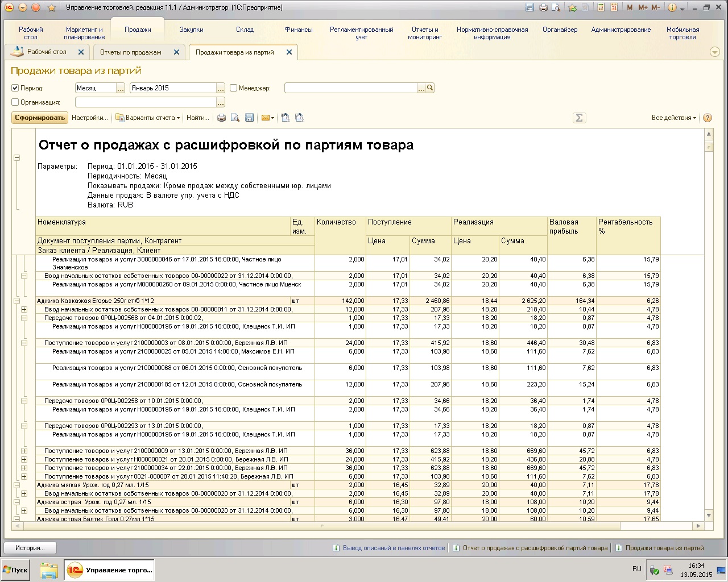Viewport: 728px width, 582px height.
Task: Click the sigma sum icon
Action: (579, 118)
